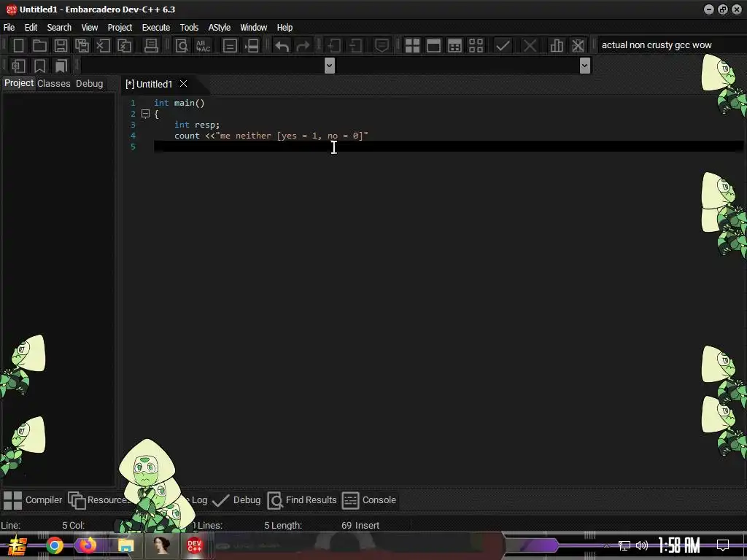Click the Dev-C++ taskbar icon
Screen dimensions: 747x560
[x=194, y=545]
